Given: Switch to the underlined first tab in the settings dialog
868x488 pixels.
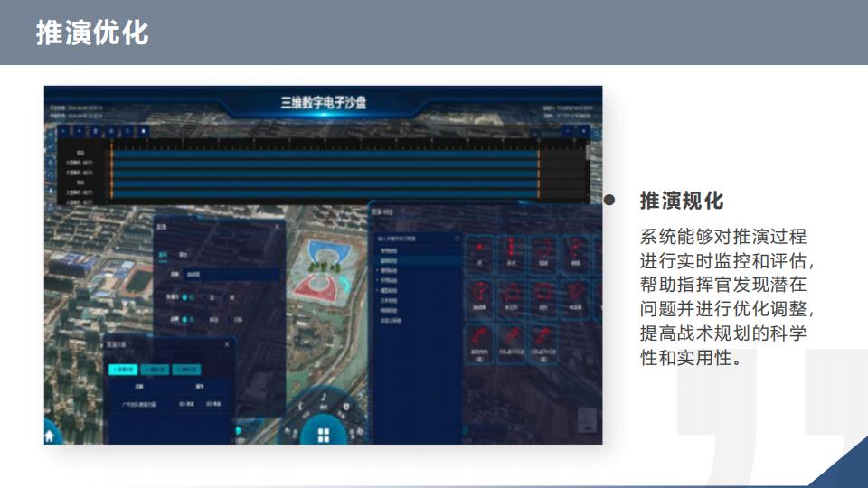Looking at the screenshot, I should pyautogui.click(x=164, y=255).
